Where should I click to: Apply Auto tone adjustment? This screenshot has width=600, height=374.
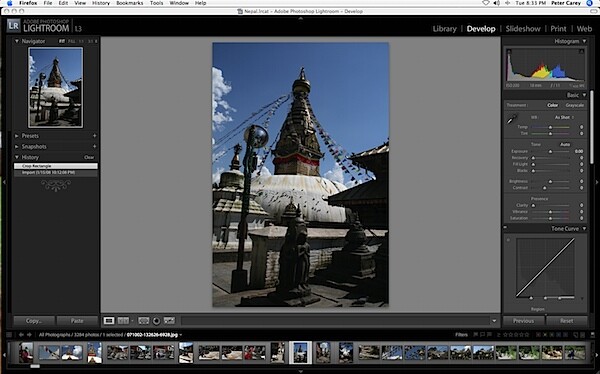tap(565, 144)
